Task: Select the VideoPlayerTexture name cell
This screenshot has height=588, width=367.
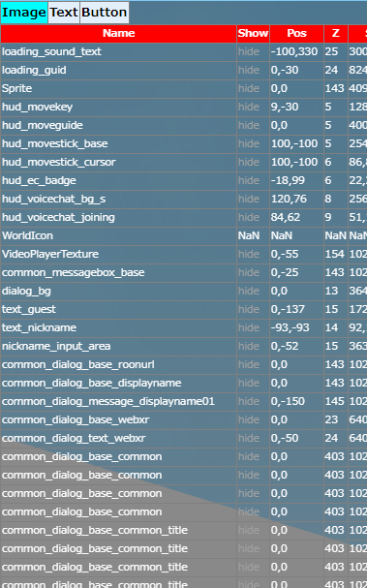Action: pos(118,254)
